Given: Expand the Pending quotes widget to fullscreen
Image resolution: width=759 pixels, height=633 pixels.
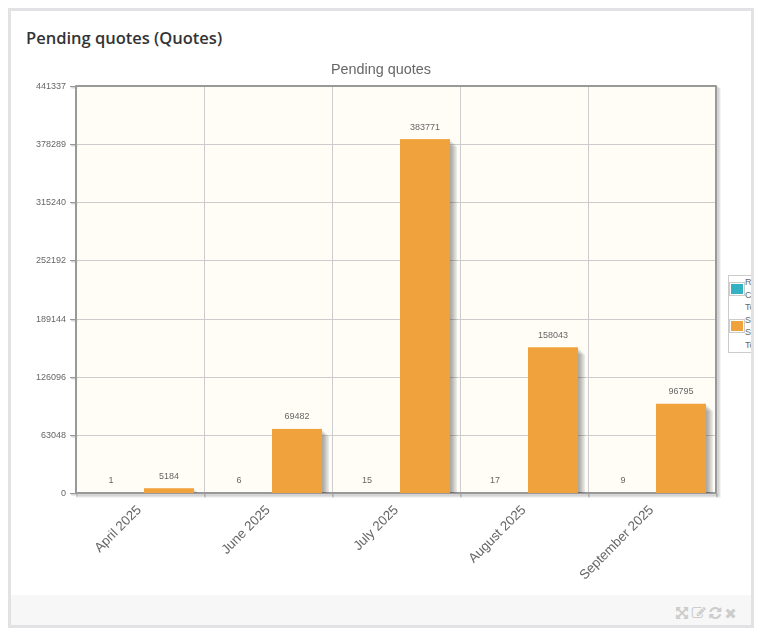Looking at the screenshot, I should point(682,613).
